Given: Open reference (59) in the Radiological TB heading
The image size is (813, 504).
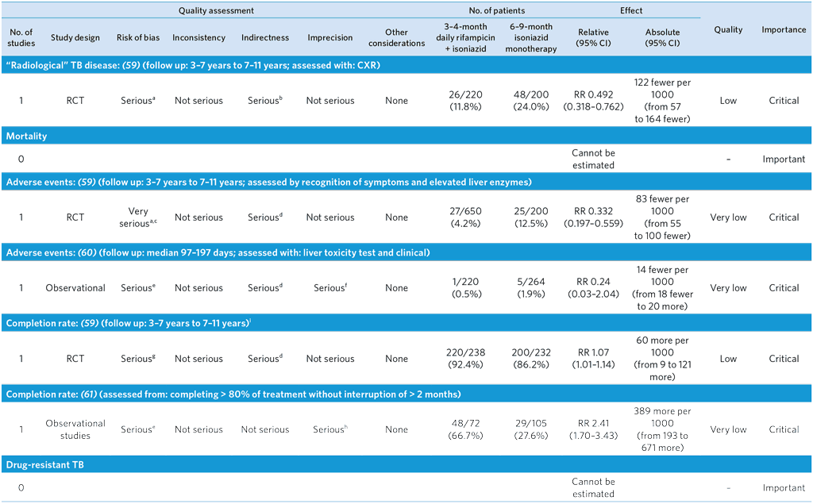Looking at the screenshot, I should pyautogui.click(x=133, y=65).
